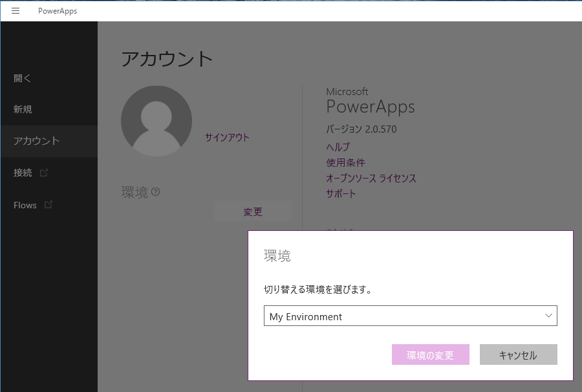Select アカウント in the sidebar
This screenshot has height=392, width=582.
[x=49, y=141]
